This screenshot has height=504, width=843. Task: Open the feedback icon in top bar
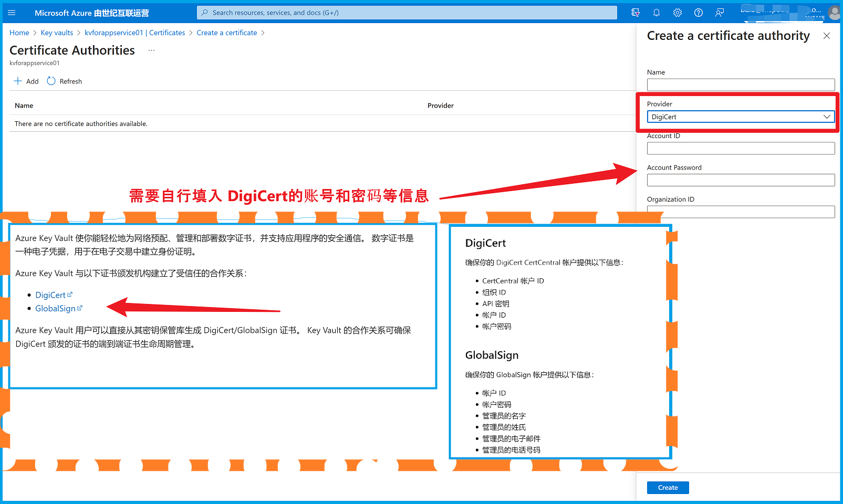tap(720, 13)
